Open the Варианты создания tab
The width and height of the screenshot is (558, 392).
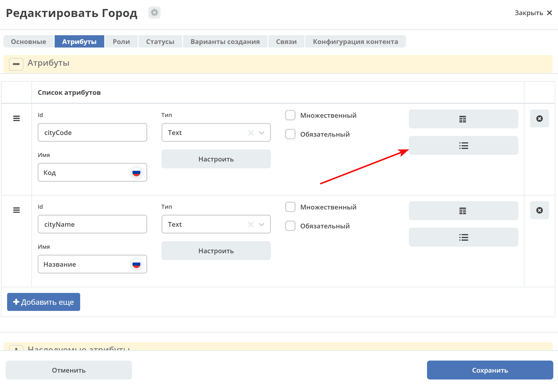pyautogui.click(x=225, y=42)
